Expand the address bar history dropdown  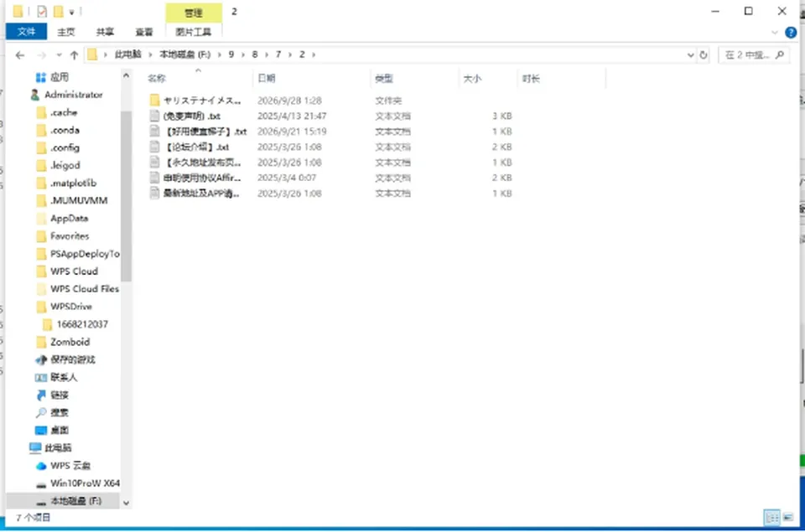pyautogui.click(x=690, y=55)
